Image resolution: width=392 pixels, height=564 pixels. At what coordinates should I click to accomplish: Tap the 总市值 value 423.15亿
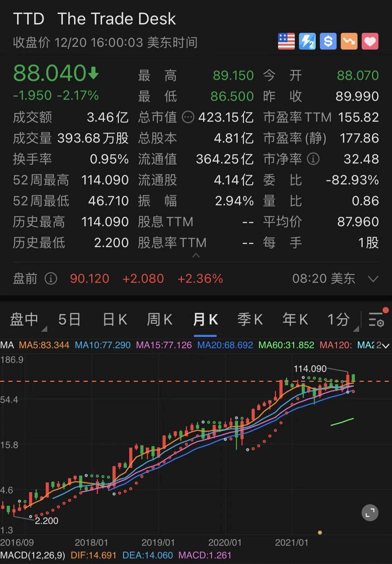tap(226, 117)
